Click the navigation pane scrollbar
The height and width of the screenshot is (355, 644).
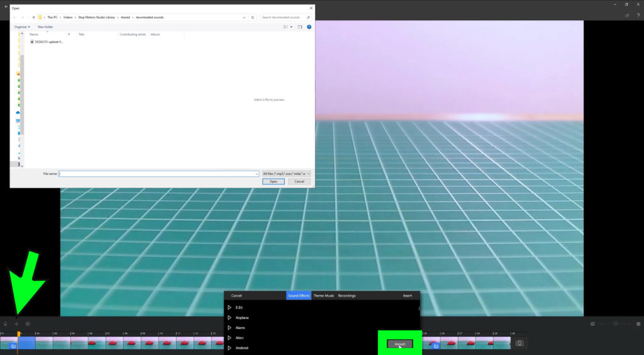tap(22, 94)
